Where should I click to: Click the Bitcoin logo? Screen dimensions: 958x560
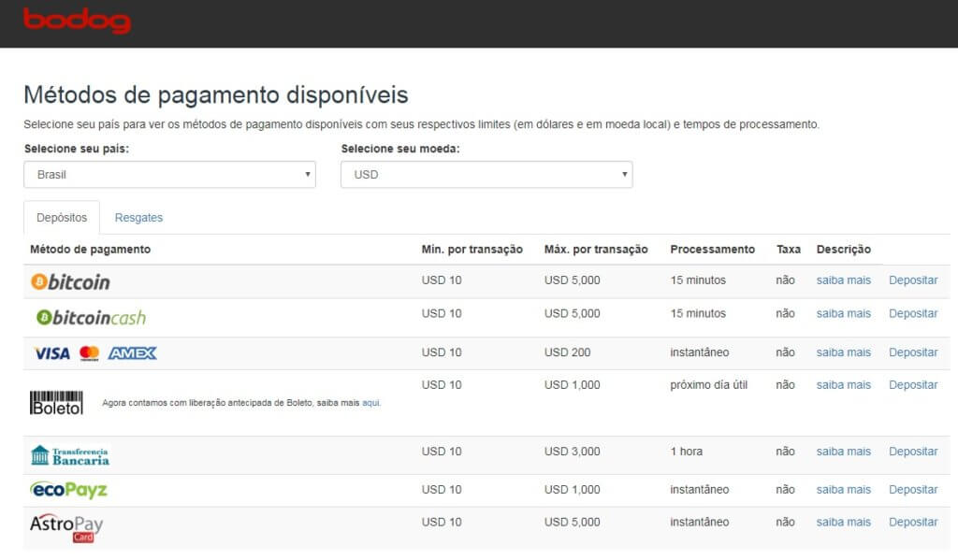tap(70, 281)
